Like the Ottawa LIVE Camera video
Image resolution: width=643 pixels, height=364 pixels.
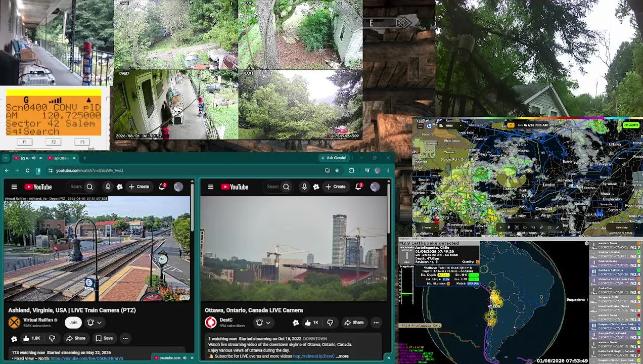point(312,323)
